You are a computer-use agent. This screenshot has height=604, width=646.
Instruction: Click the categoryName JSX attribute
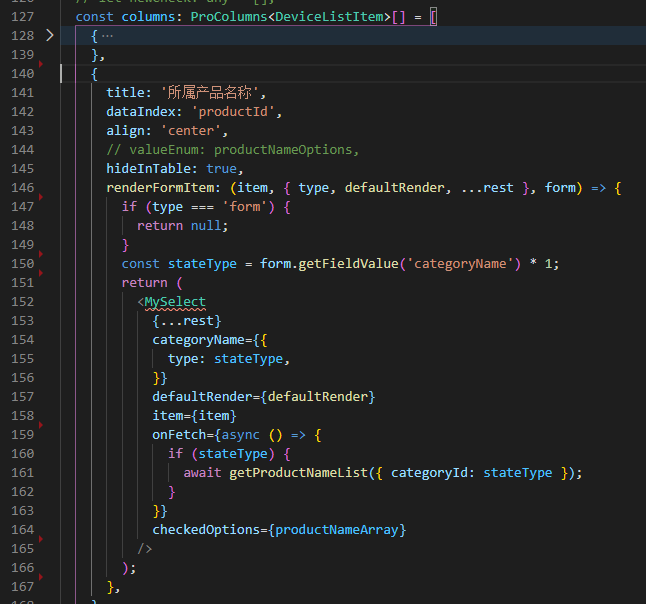(199, 340)
